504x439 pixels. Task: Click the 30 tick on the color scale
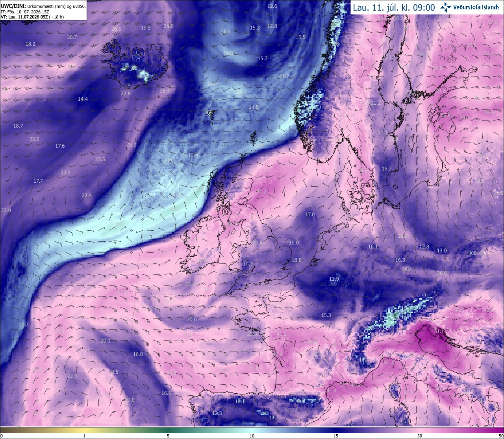(x=420, y=436)
